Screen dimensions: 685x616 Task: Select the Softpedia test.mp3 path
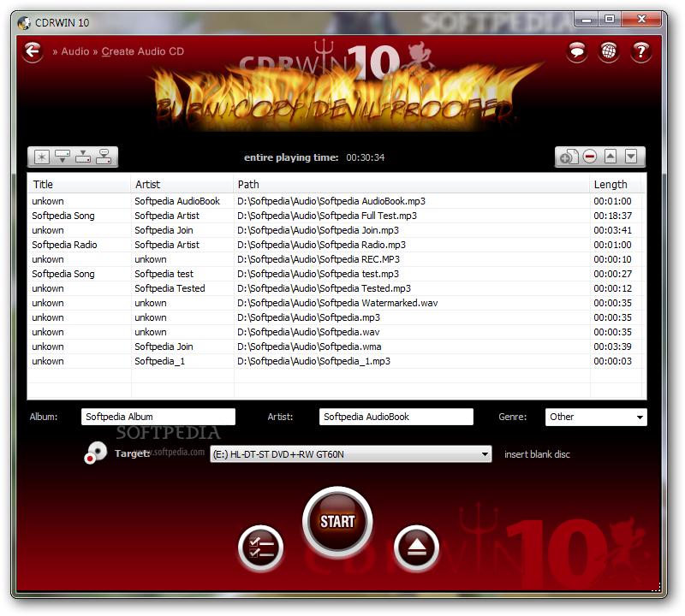point(318,274)
